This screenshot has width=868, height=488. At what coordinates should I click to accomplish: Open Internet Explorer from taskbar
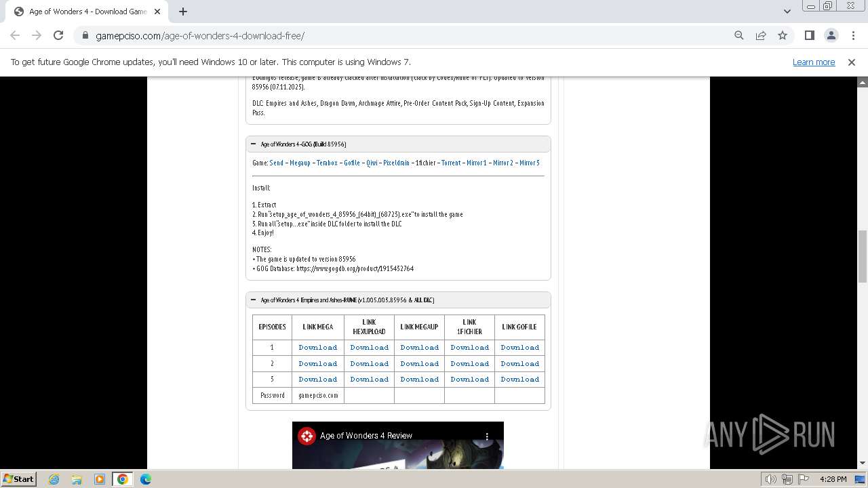coord(54,479)
